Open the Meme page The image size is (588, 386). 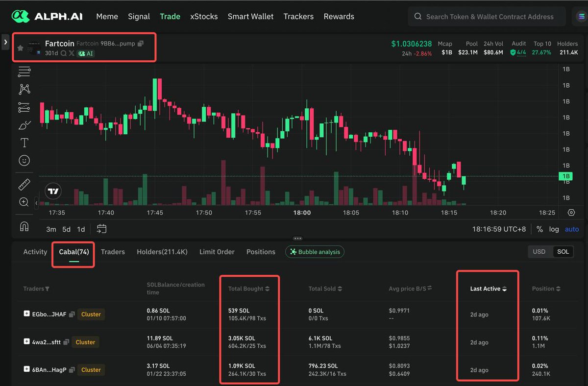coord(107,17)
